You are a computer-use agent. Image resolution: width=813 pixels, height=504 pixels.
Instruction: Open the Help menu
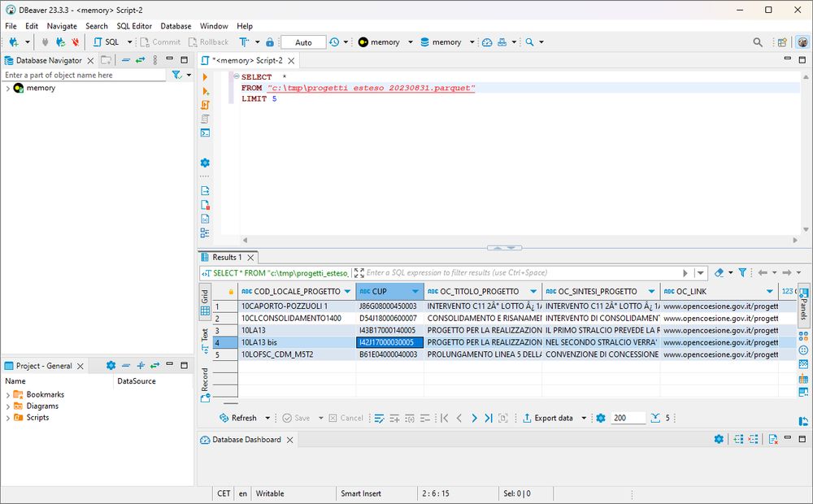coord(245,26)
